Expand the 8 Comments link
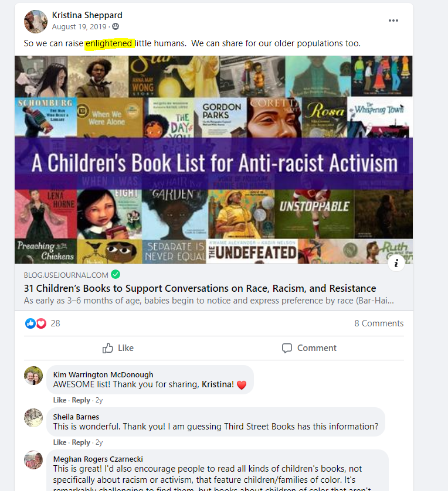 point(379,323)
